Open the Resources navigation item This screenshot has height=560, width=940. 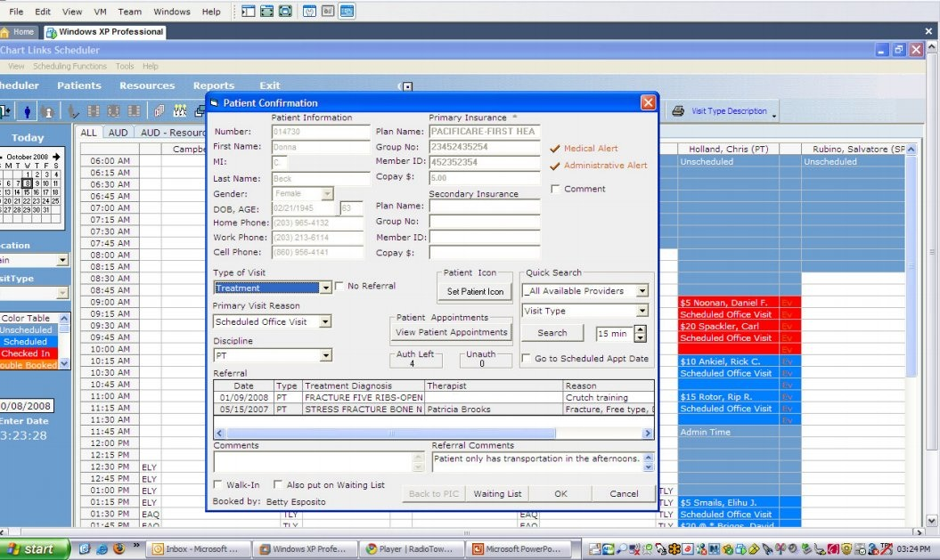[147, 85]
